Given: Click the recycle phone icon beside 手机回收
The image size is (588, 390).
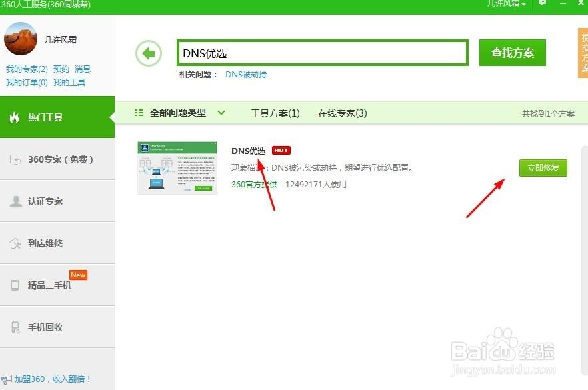Looking at the screenshot, I should pyautogui.click(x=15, y=327).
